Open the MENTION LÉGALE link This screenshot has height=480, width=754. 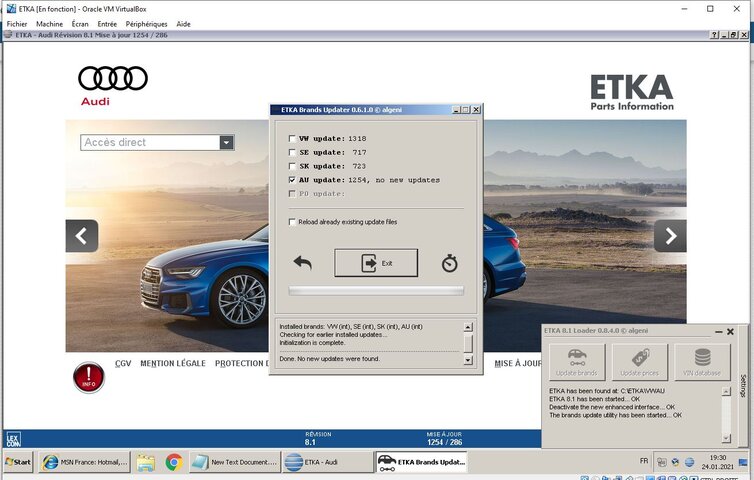click(x=173, y=363)
